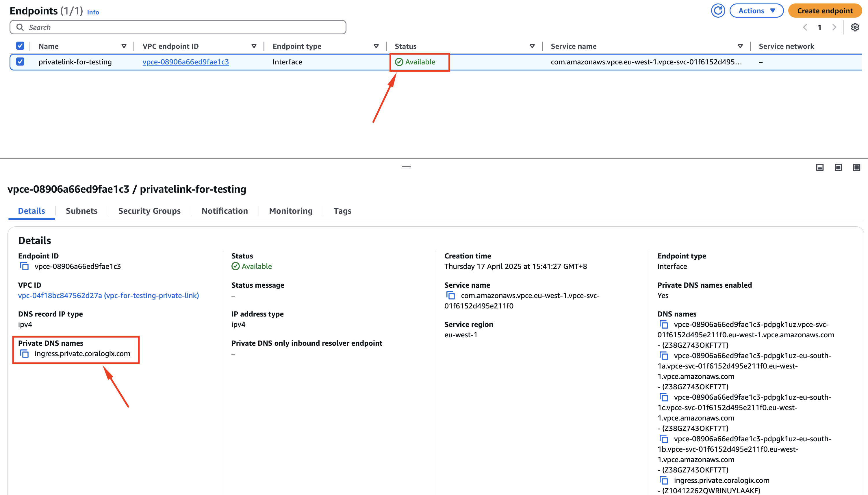Click the Available status in Details section

(252, 266)
